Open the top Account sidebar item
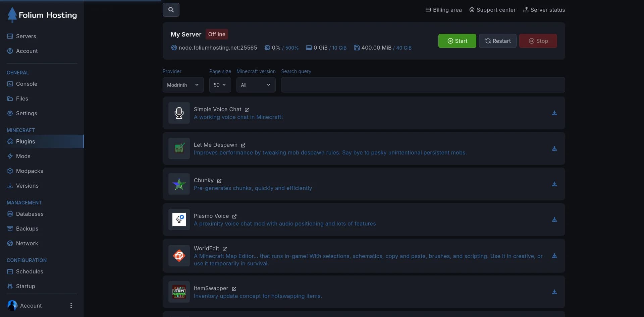Screen dimensions: 644x317 coord(42,51)
